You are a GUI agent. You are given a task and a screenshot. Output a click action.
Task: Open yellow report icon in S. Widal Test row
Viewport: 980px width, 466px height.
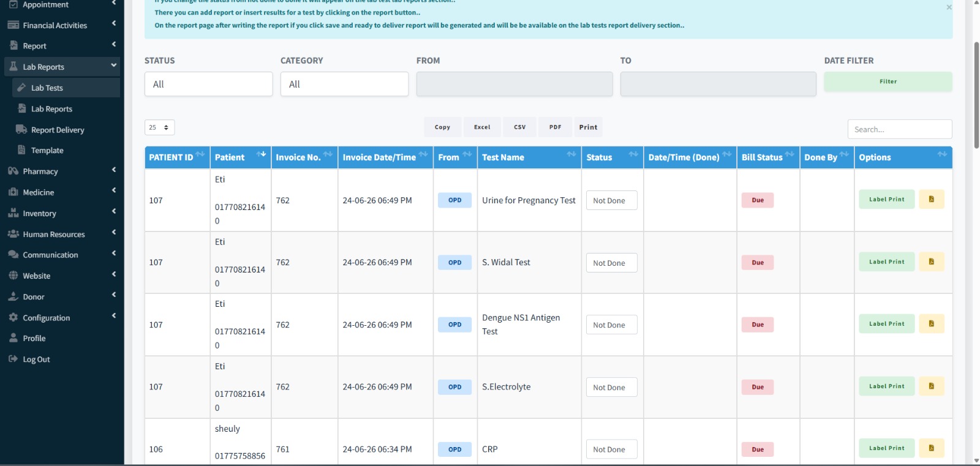[931, 262]
